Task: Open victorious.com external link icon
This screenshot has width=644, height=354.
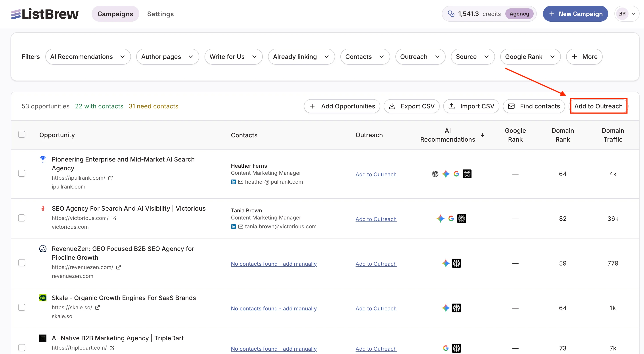Action: tap(114, 218)
